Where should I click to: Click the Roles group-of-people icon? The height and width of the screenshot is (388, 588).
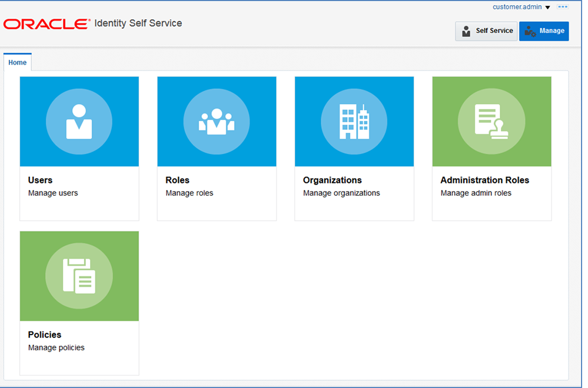point(217,122)
